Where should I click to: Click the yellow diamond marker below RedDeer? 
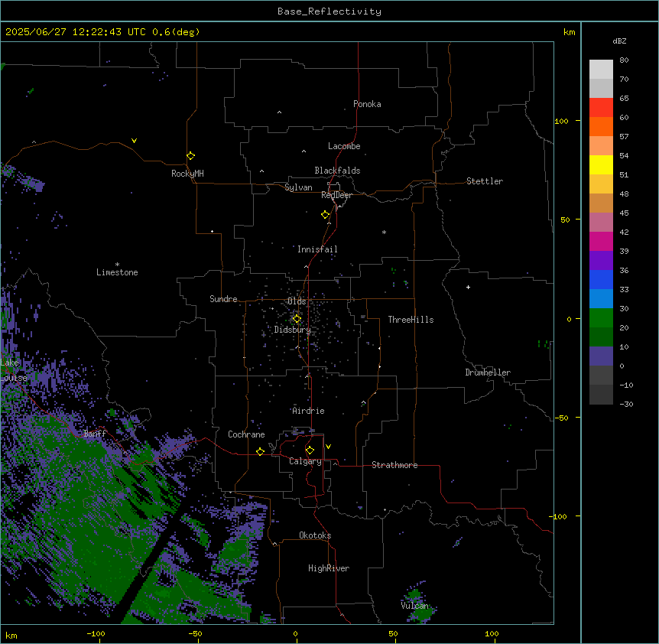click(x=326, y=215)
